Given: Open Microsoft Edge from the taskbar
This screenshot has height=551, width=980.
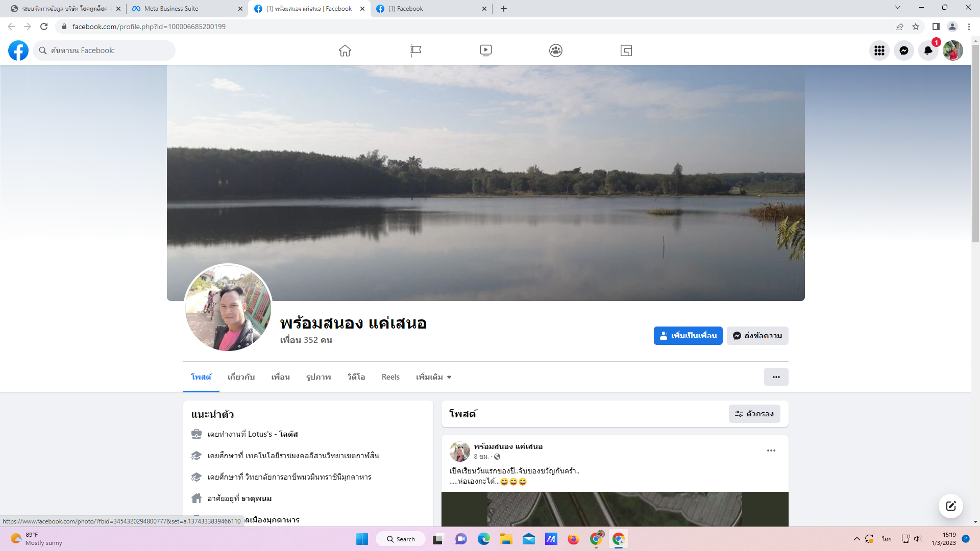Looking at the screenshot, I should 483,539.
